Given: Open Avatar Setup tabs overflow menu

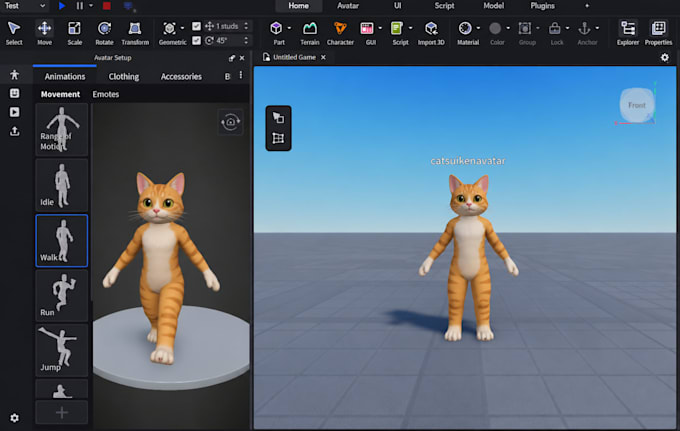Looking at the screenshot, I should pyautogui.click(x=241, y=75).
